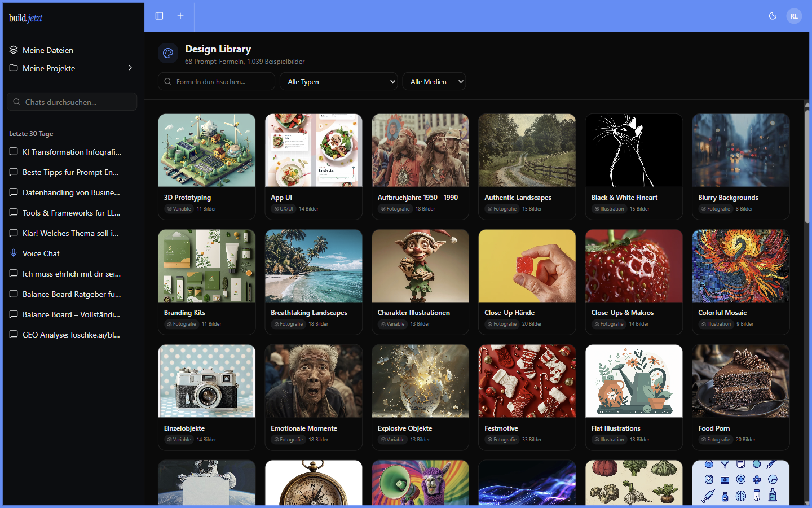Click Illustration tag on Colorful Mosaic card

click(716, 324)
